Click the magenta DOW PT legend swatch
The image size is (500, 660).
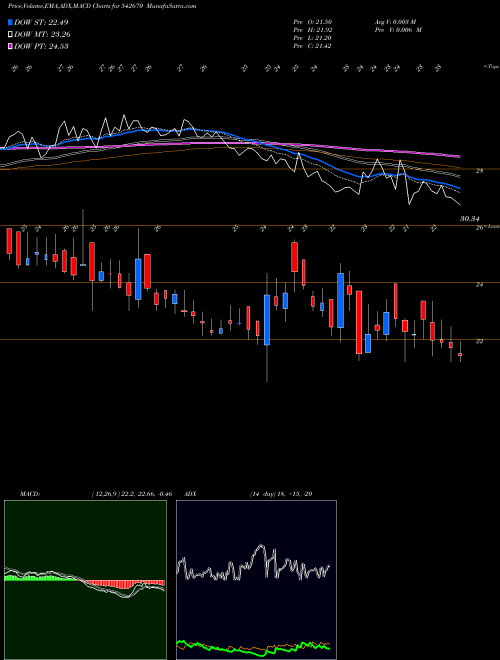click(x=10, y=46)
